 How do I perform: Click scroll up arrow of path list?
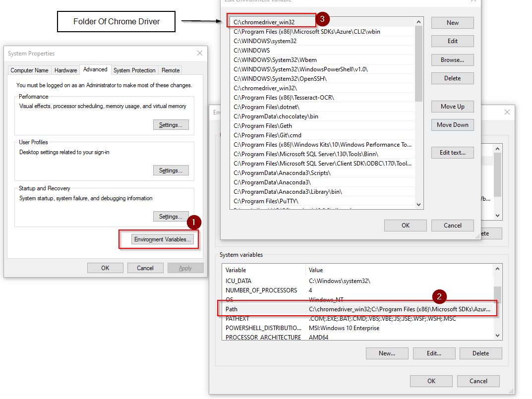418,22
